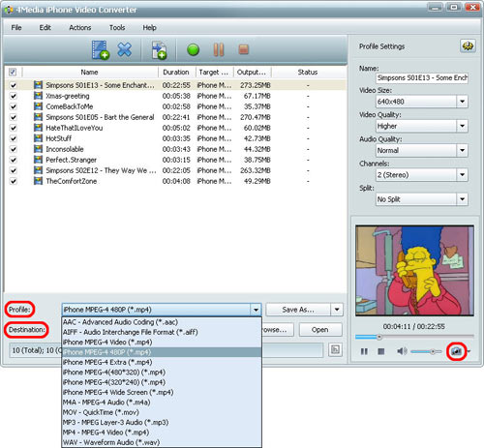The image size is (484, 448).
Task: Click the preview seek slider handle
Action: pos(379,337)
